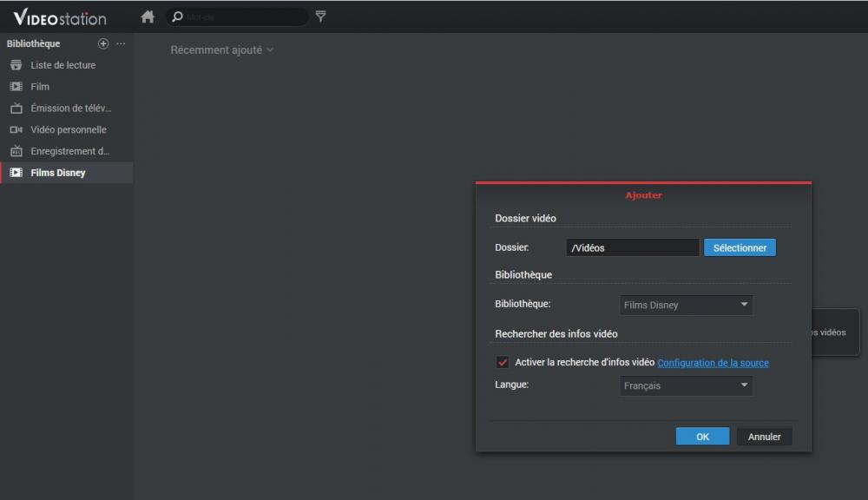Viewport: 868px width, 500px height.
Task: Open Enregistrement library in sidebar
Action: [x=69, y=151]
